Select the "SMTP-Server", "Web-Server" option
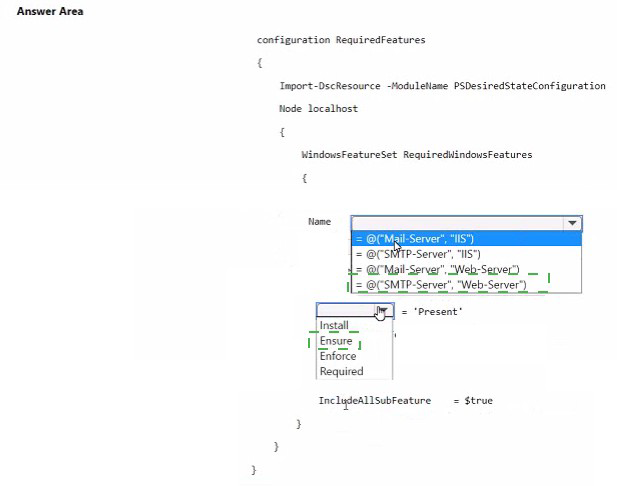Image resolution: width=617 pixels, height=486 pixels. click(x=440, y=285)
